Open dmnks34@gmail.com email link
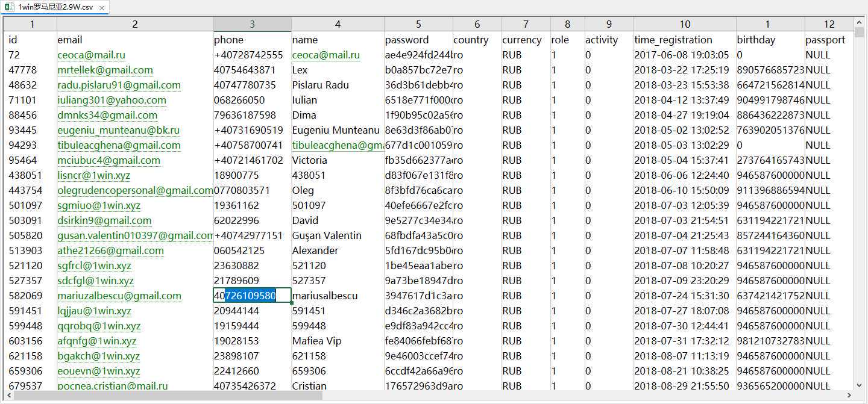The width and height of the screenshot is (868, 404). click(107, 115)
